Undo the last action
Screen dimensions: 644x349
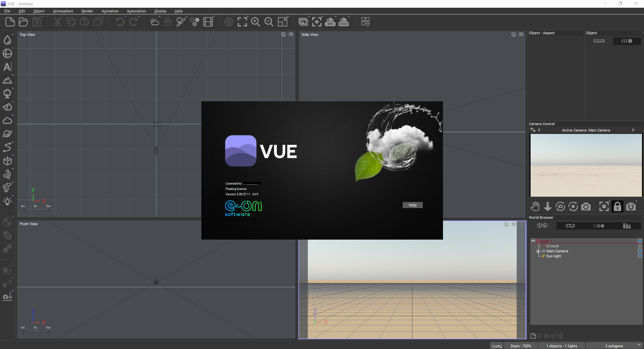(x=120, y=22)
